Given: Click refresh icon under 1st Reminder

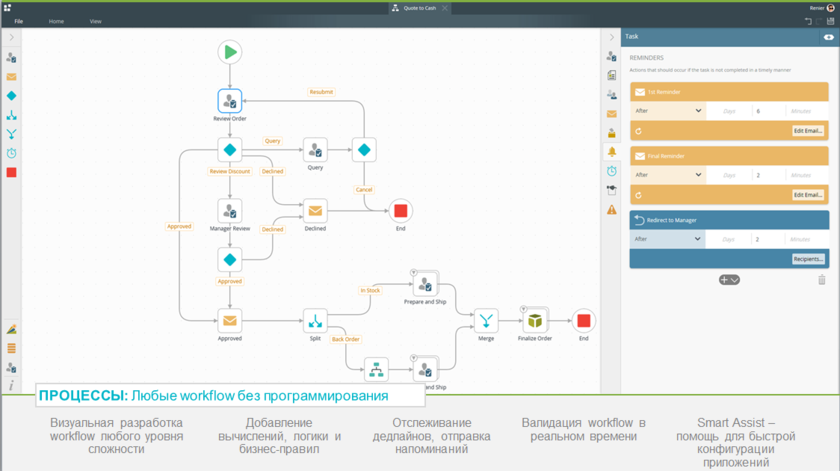Looking at the screenshot, I should pos(639,131).
